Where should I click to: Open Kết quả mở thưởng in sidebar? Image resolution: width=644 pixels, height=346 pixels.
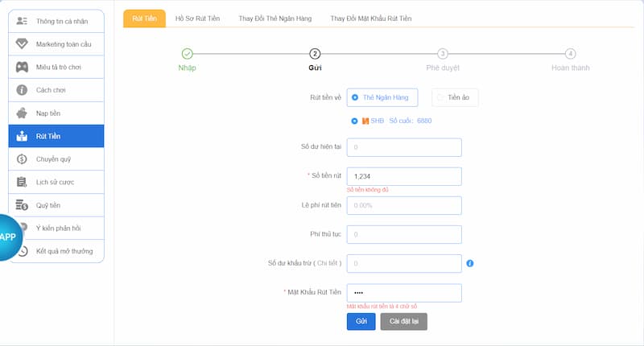point(64,251)
